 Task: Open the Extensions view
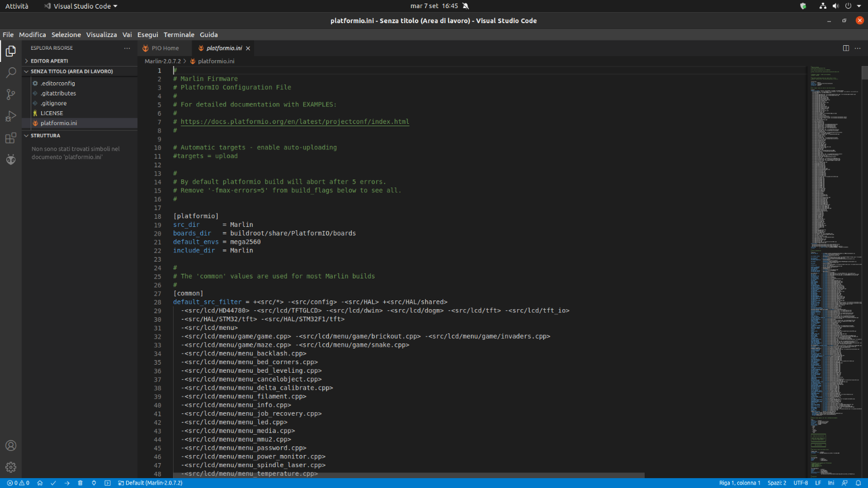click(x=10, y=138)
